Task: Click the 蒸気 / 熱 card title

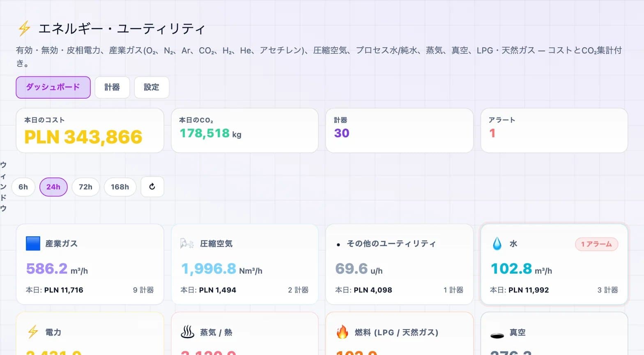Action: click(216, 332)
